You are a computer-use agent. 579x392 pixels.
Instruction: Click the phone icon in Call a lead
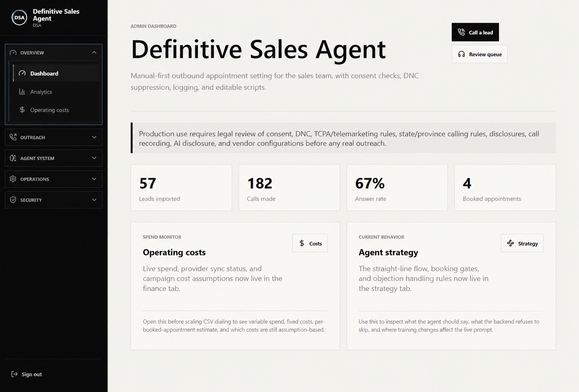(x=461, y=32)
